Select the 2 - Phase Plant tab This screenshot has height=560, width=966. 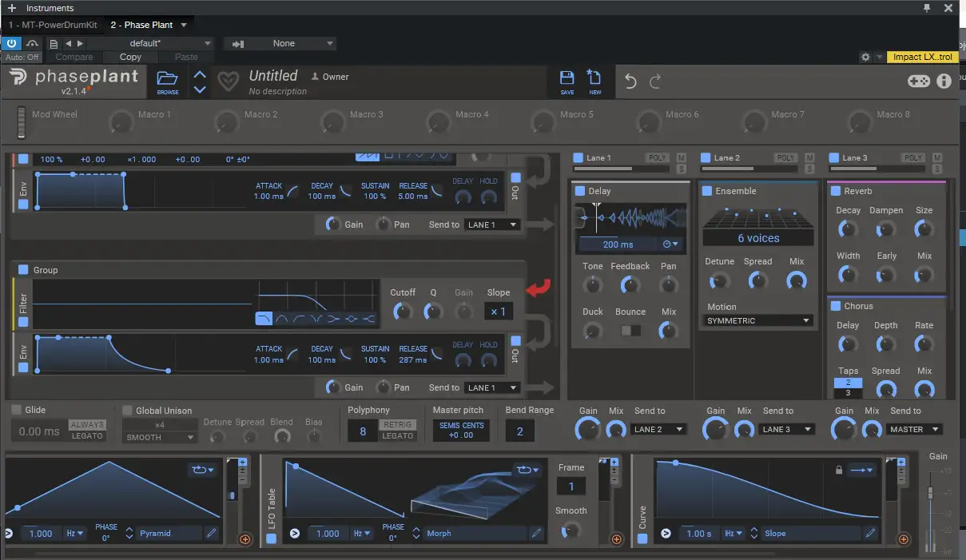(x=142, y=25)
